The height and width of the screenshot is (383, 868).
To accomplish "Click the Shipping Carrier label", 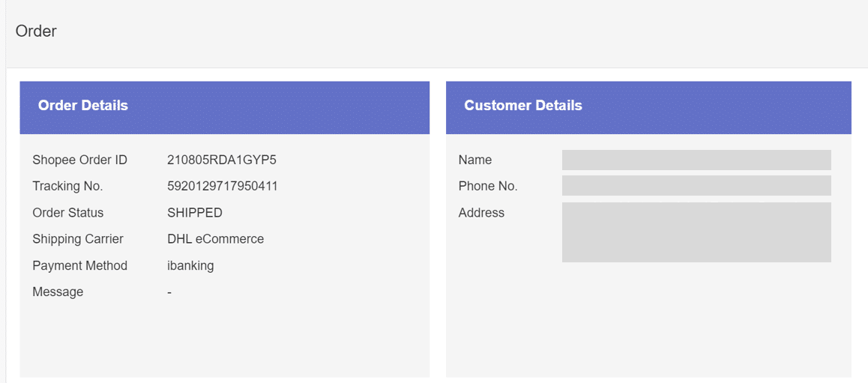I will [x=78, y=239].
